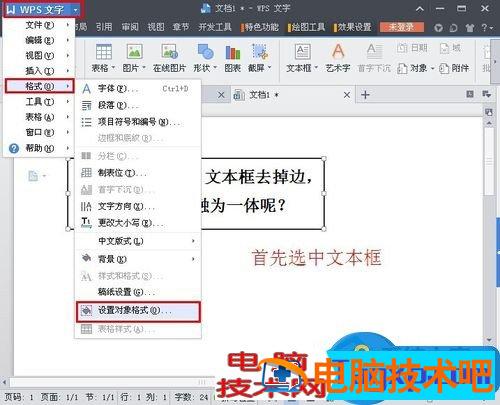Viewport: 500px width, 405px height.
Task: Click the tab list icon right of document tabs
Action: click(x=486, y=95)
